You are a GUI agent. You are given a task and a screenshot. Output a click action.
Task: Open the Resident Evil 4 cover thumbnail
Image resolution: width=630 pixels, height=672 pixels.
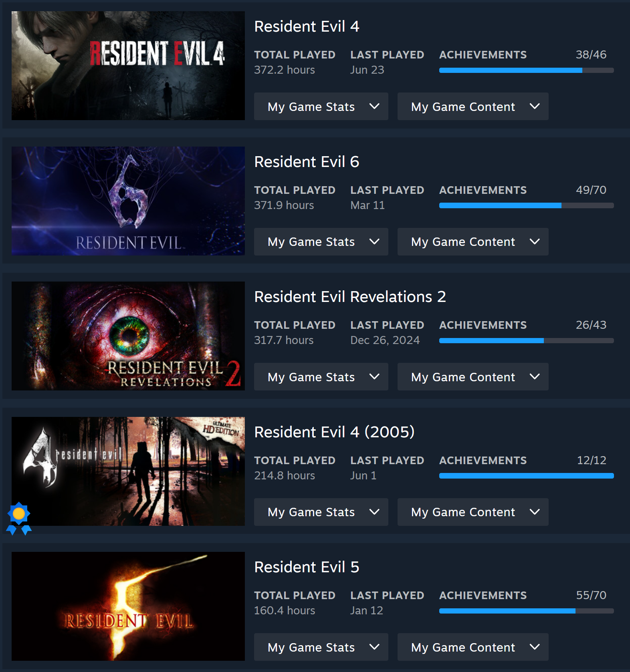128,66
